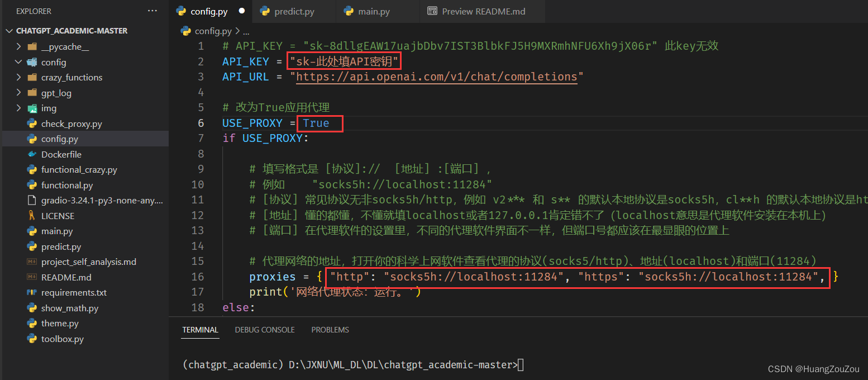Image resolution: width=868 pixels, height=380 pixels.
Task: Open the API URL link in code
Action: [x=437, y=77]
